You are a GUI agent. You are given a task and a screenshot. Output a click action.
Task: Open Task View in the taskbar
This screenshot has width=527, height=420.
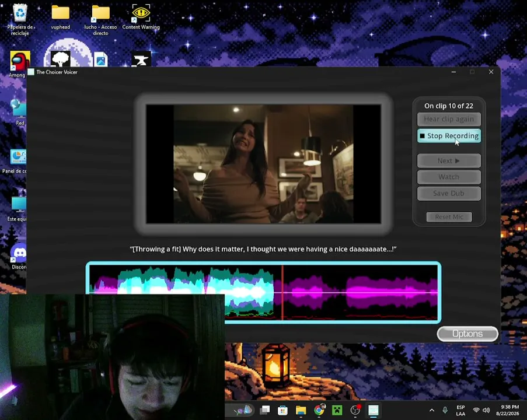[x=265, y=410]
